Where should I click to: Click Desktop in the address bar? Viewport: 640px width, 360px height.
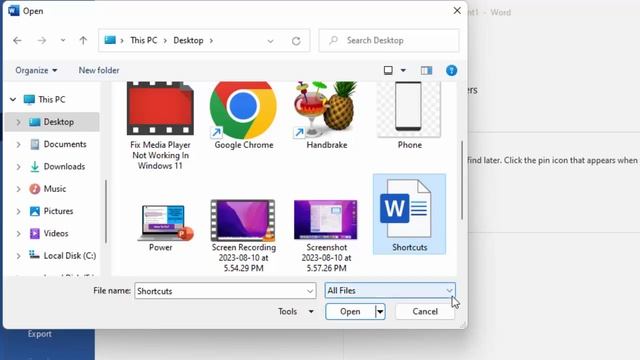[188, 40]
